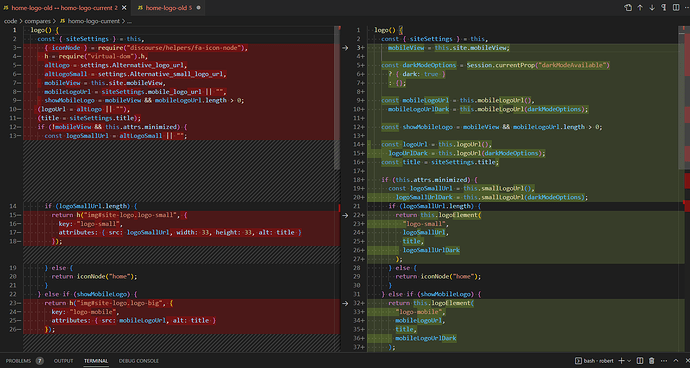
Task: Click 'return iconNode("home")' on left line 20
Action: (x=94, y=276)
